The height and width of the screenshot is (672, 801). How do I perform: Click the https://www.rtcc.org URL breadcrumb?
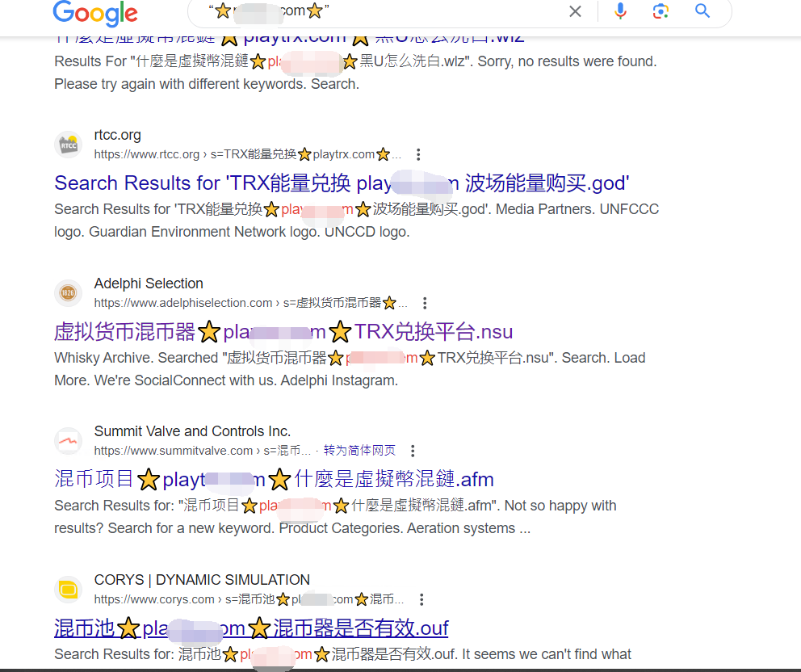point(248,154)
